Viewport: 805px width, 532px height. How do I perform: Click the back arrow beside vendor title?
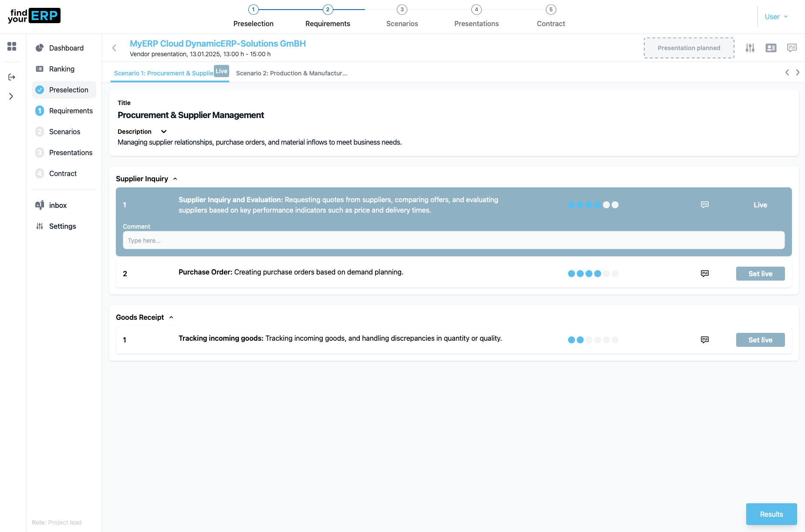point(114,48)
